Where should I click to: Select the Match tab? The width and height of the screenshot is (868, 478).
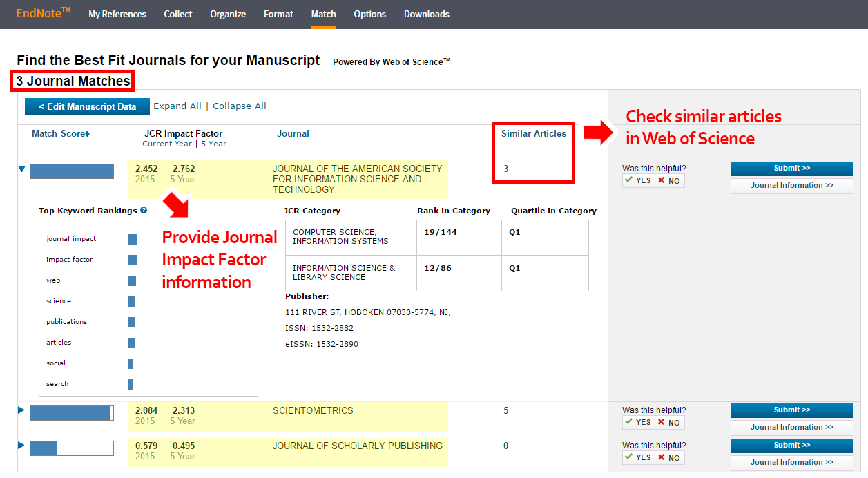tap(323, 14)
